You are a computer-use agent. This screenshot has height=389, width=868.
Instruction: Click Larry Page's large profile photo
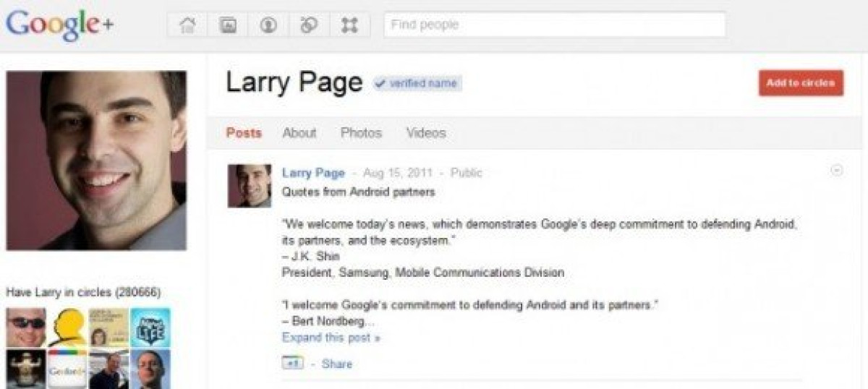click(96, 161)
